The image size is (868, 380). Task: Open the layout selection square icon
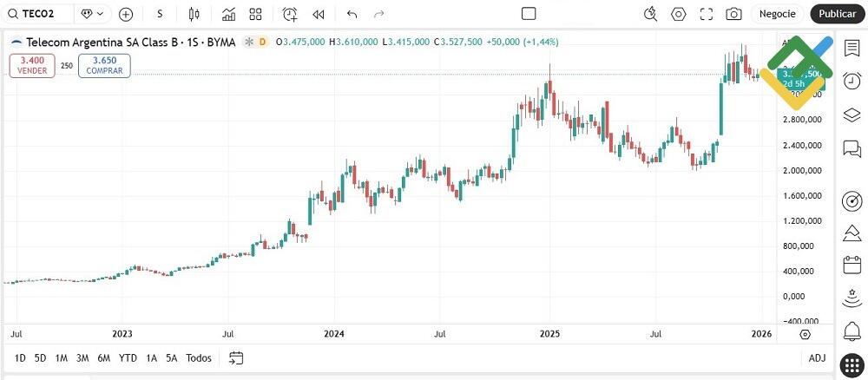tap(529, 14)
